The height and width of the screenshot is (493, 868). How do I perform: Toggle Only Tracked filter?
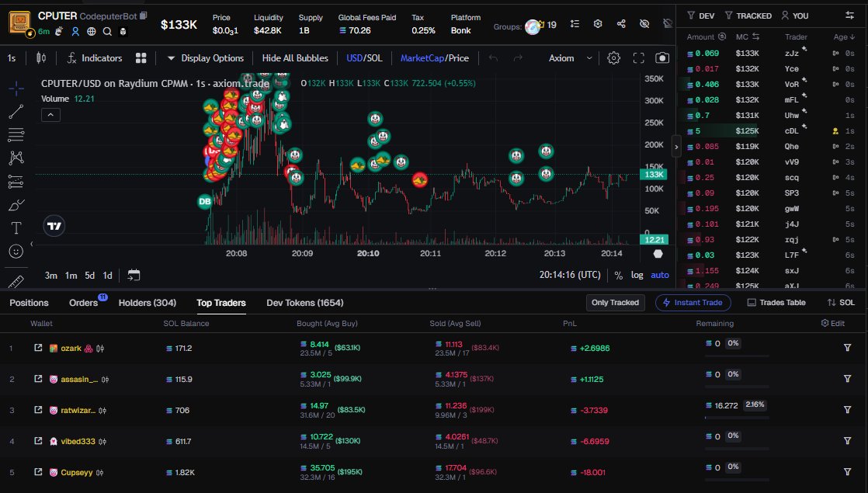(615, 303)
